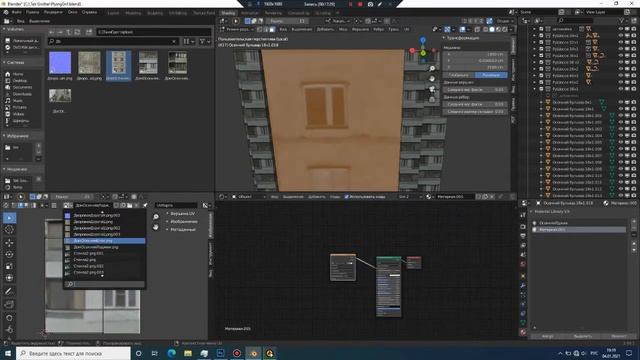Switch viewport to wireframe shading

pyautogui.click(x=485, y=29)
